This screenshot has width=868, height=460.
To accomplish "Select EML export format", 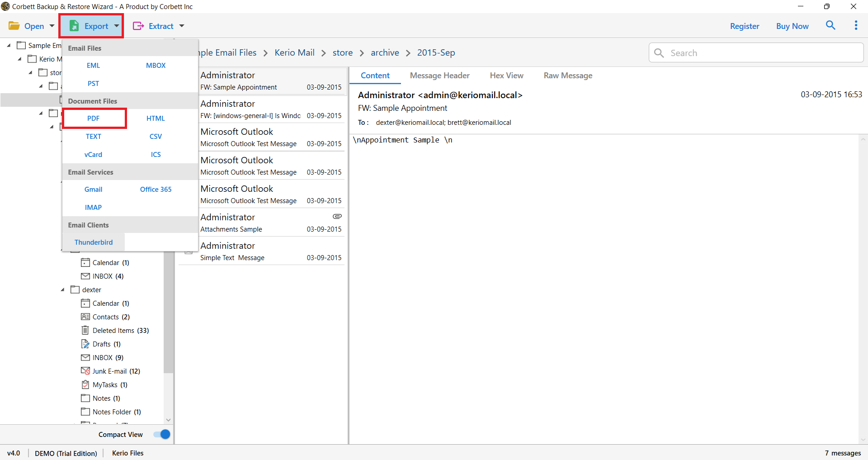I will [x=94, y=65].
